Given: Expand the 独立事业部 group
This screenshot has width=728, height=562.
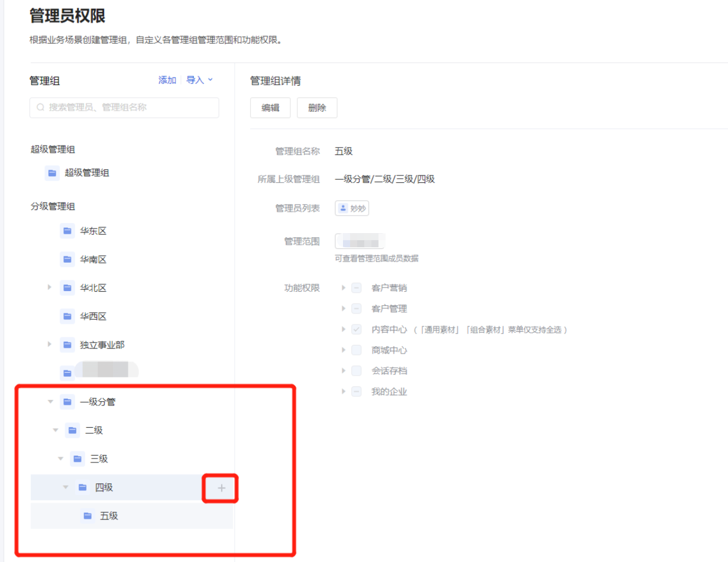Looking at the screenshot, I should pyautogui.click(x=50, y=344).
